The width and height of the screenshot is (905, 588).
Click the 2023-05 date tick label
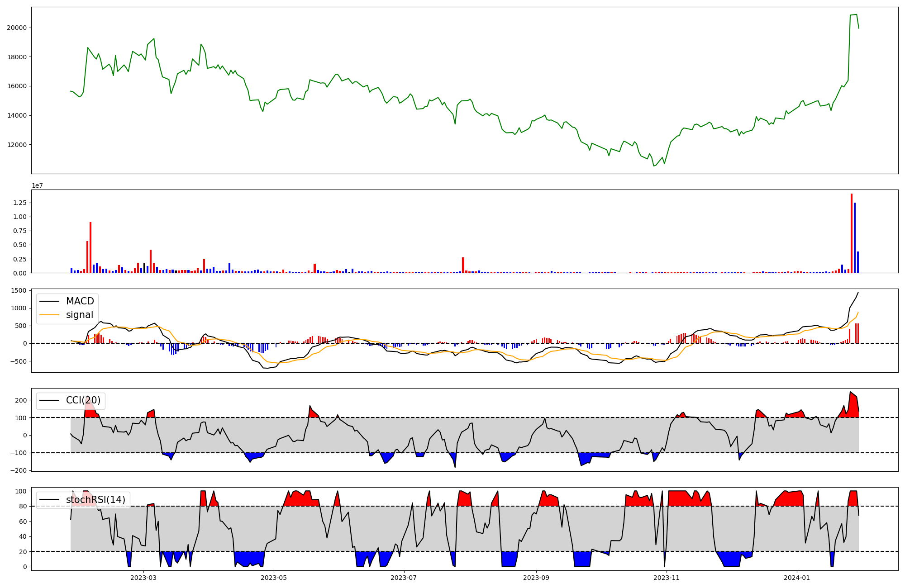[x=274, y=578]
